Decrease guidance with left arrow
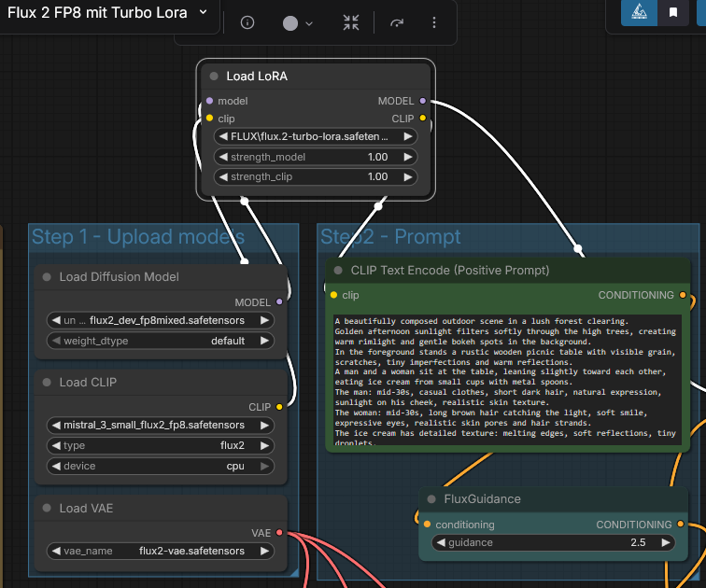The image size is (706, 588). [441, 542]
